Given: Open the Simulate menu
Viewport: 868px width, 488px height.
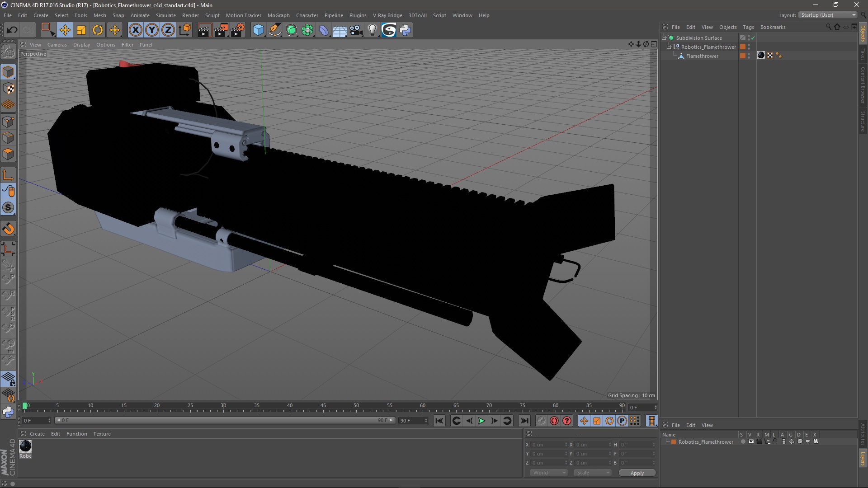Looking at the screenshot, I should (x=166, y=15).
